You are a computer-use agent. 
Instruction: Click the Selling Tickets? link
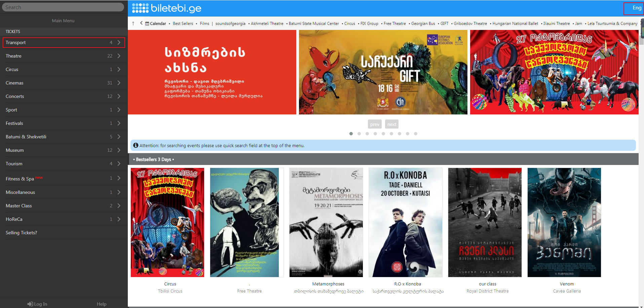(21, 233)
